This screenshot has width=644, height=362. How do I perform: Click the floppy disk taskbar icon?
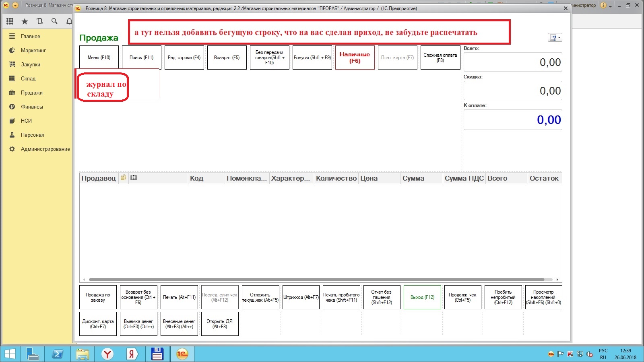157,354
